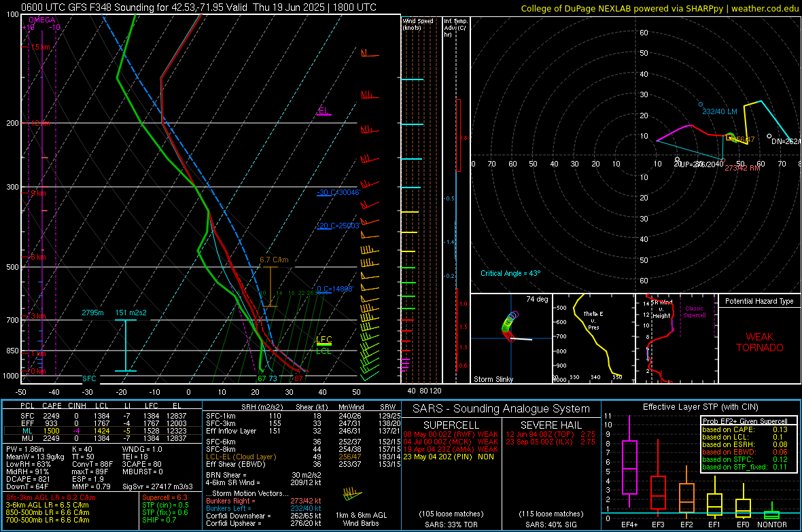Viewport: 802px width, 532px height.
Task: Click the Effective Layer STP (with CIN) title
Action: (700, 407)
